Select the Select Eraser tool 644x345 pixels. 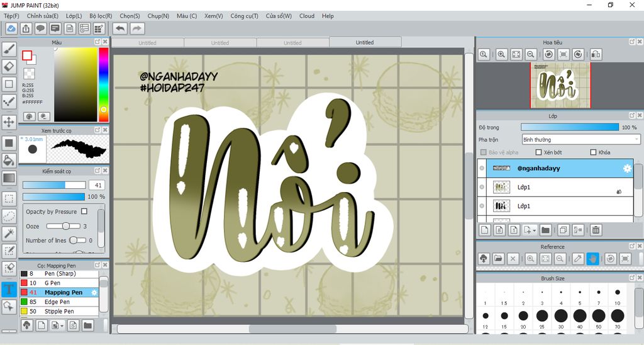[9, 269]
